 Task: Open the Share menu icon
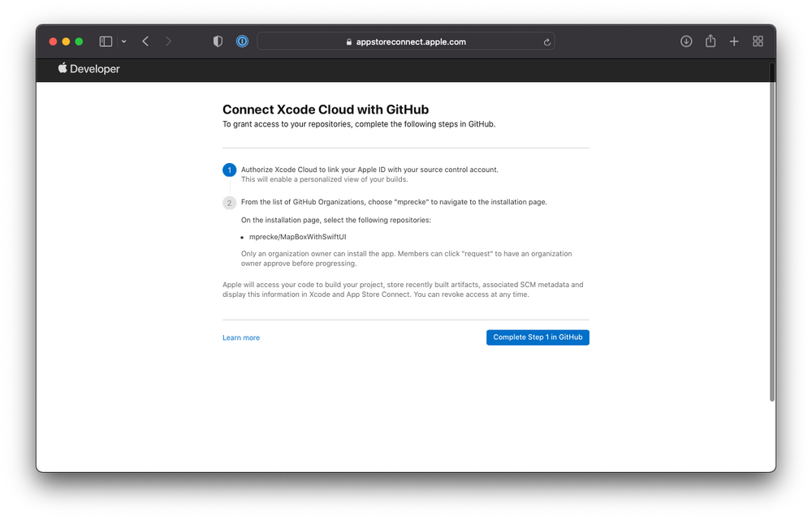[710, 41]
